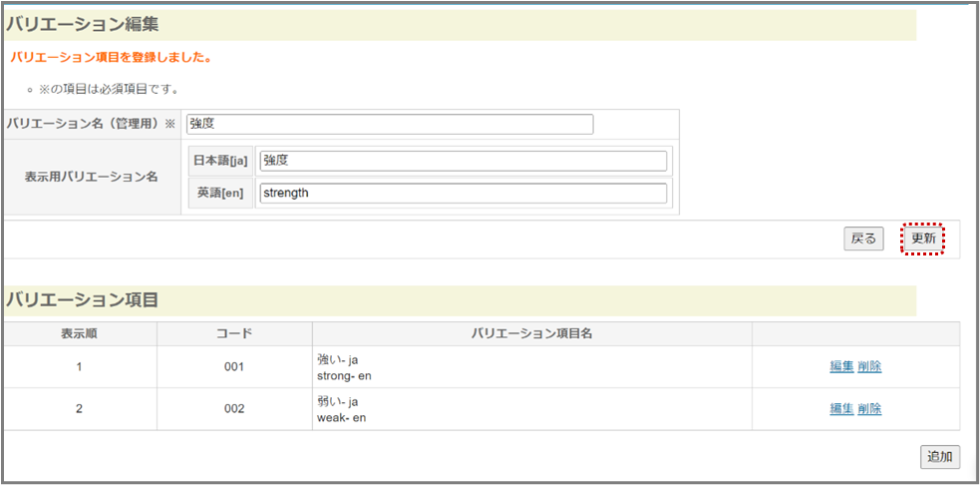The height and width of the screenshot is (485, 980).
Task: Click the コード column header
Action: point(233,333)
